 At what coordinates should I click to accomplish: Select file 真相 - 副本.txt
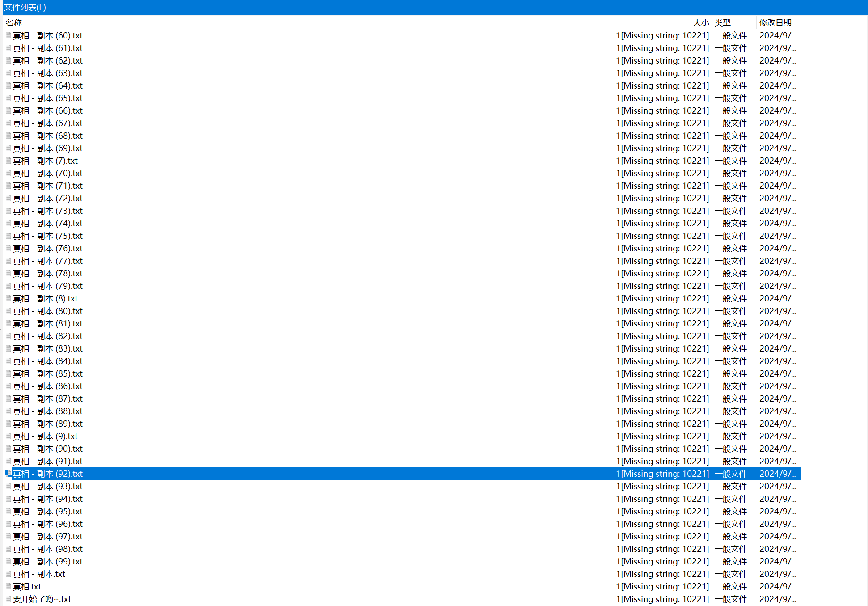39,574
